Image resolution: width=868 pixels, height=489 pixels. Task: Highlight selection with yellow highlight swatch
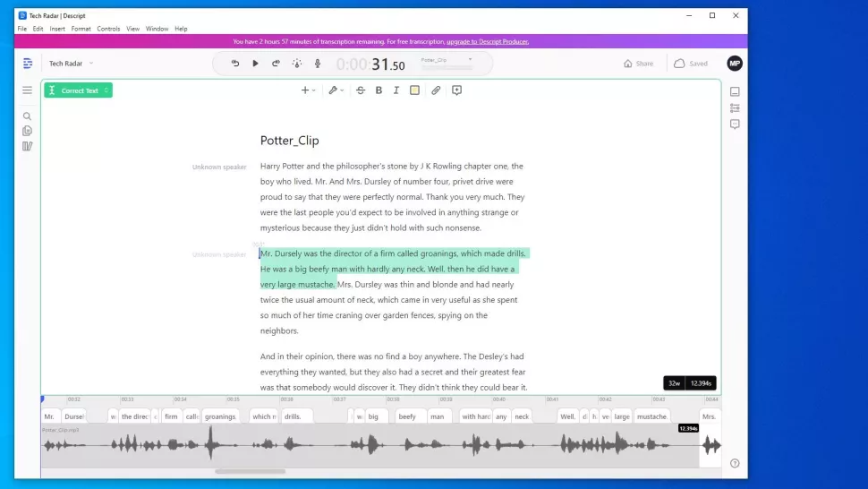pyautogui.click(x=414, y=90)
